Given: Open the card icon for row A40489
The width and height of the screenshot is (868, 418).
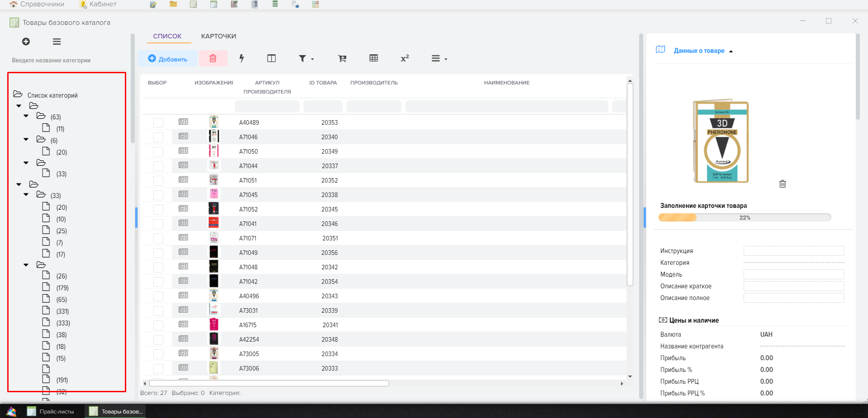Looking at the screenshot, I should point(183,122).
